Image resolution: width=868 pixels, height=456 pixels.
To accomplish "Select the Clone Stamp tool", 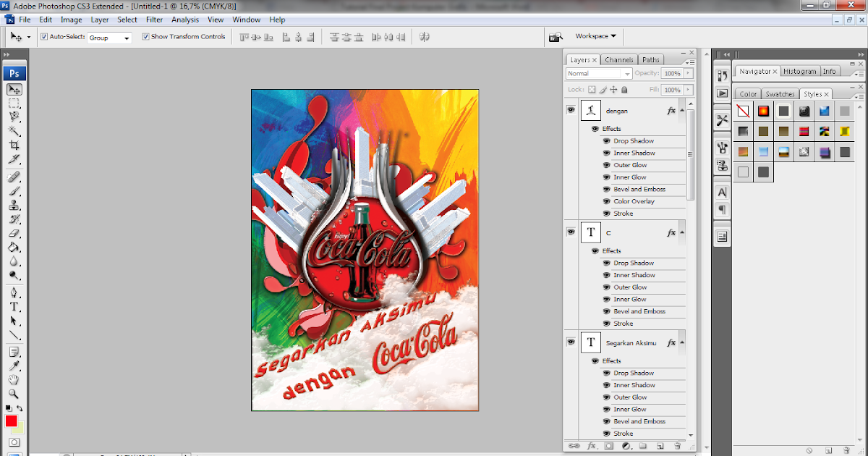I will coord(14,205).
